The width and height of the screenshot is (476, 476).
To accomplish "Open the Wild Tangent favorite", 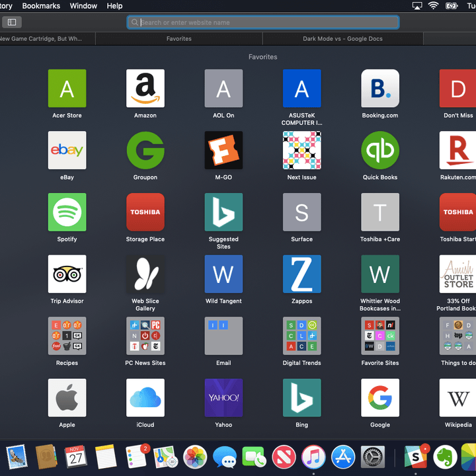I will click(223, 274).
